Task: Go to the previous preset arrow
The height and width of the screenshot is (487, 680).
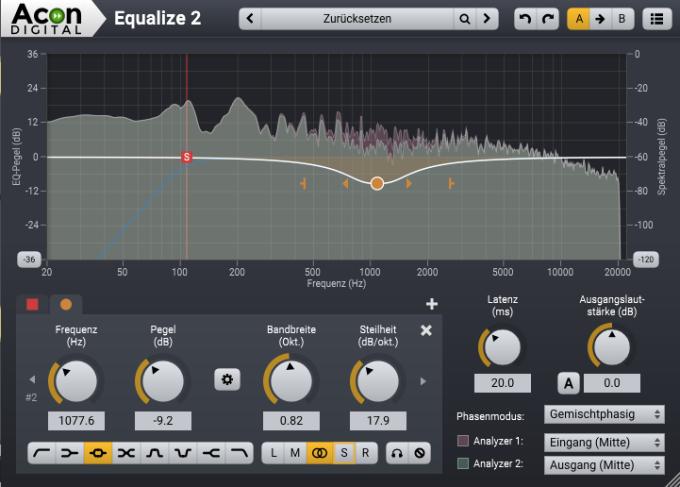Action: click(x=250, y=19)
